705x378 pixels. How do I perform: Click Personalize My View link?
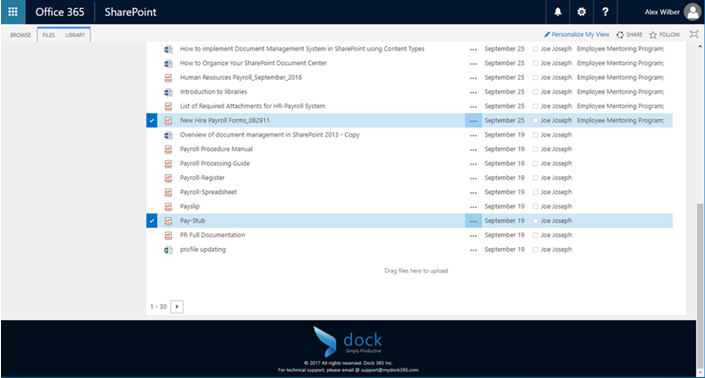(x=577, y=35)
